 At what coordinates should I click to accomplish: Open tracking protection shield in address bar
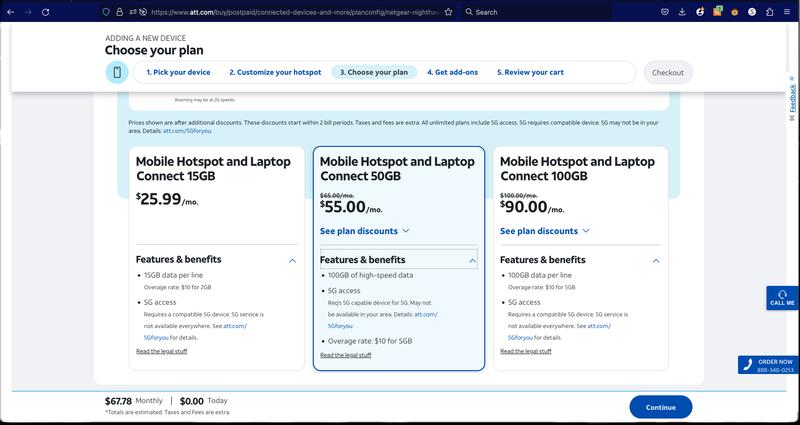click(106, 12)
